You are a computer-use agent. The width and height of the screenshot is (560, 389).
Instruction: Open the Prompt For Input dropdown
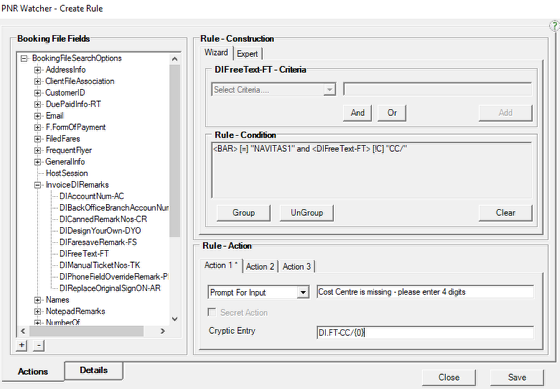(303, 293)
